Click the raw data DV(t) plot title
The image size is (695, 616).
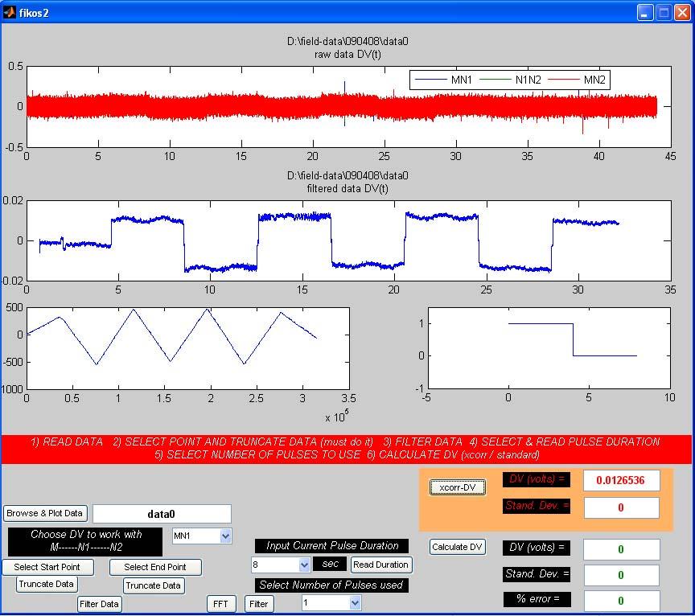click(x=347, y=55)
